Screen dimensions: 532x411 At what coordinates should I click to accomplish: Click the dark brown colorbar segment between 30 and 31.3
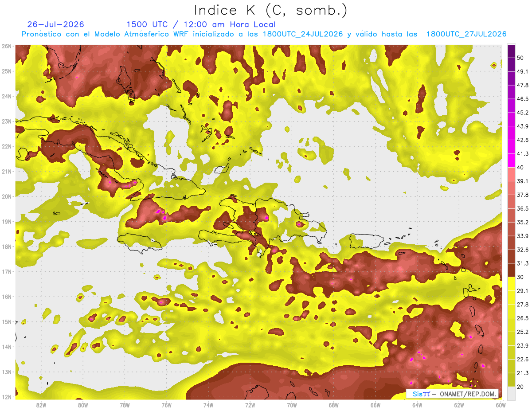[511, 270]
